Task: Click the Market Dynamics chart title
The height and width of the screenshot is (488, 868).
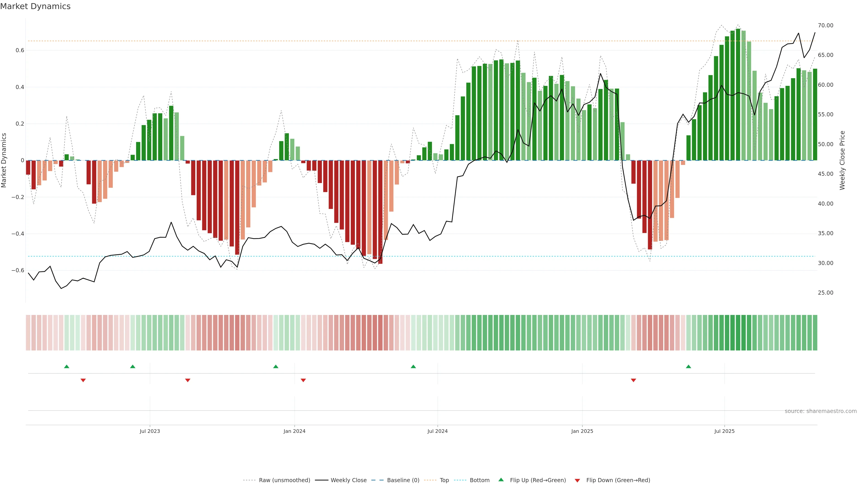Action: point(35,6)
